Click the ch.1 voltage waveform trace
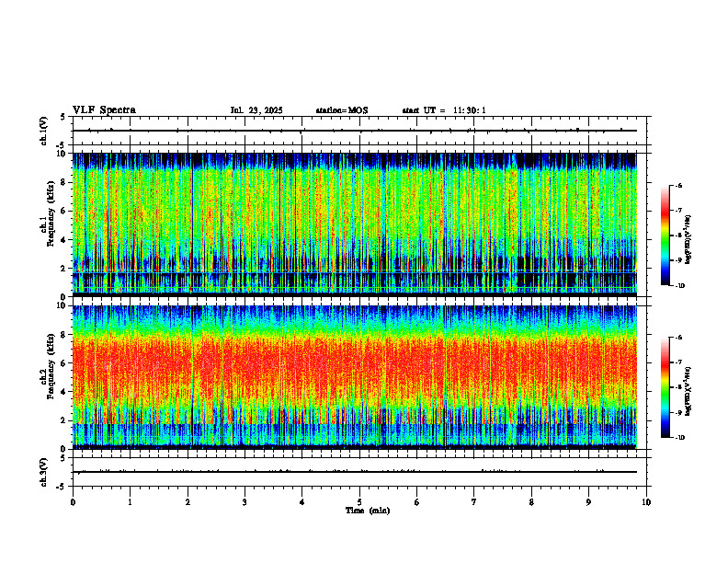This screenshot has width=728, height=563. [354, 131]
